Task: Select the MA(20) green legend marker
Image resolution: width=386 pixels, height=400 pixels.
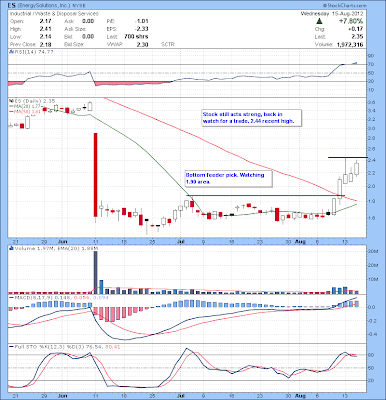Action: 11,106
